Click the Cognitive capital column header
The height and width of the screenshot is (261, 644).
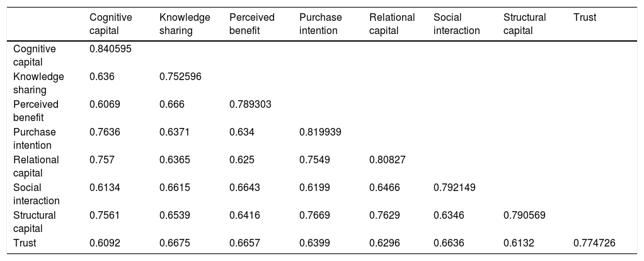click(110, 23)
